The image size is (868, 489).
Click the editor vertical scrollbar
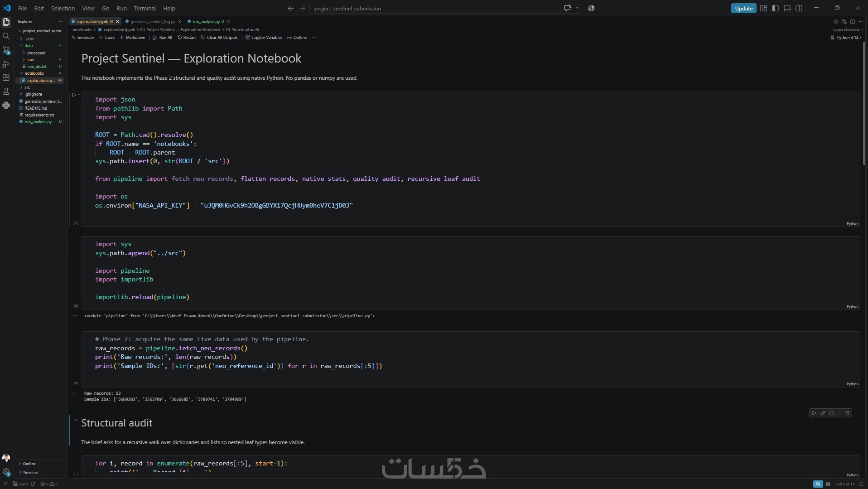[x=864, y=103]
